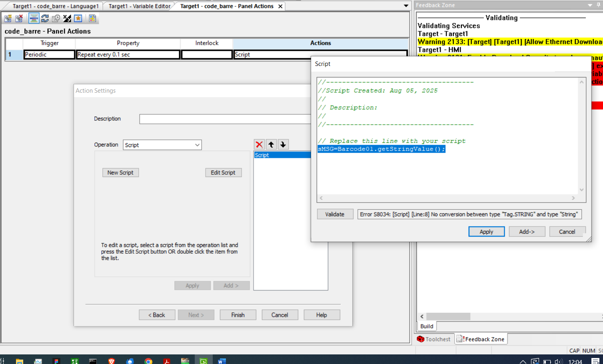
Task: Click the Trigger column header
Action: [x=49, y=43]
